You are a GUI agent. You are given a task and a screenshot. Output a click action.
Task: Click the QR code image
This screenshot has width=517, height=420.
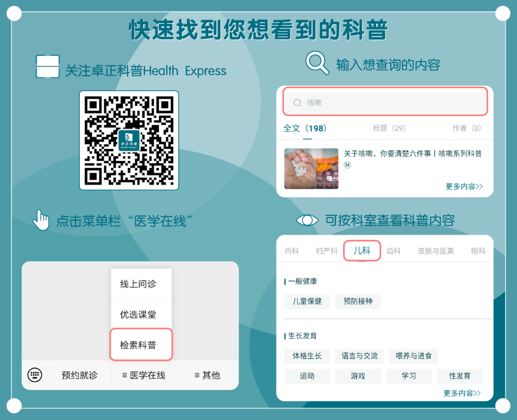129,140
